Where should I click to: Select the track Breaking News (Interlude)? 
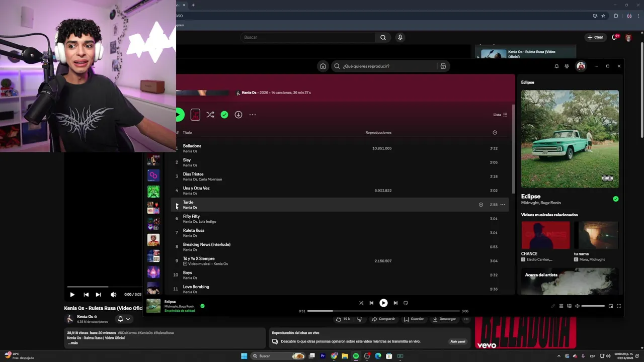(x=207, y=244)
